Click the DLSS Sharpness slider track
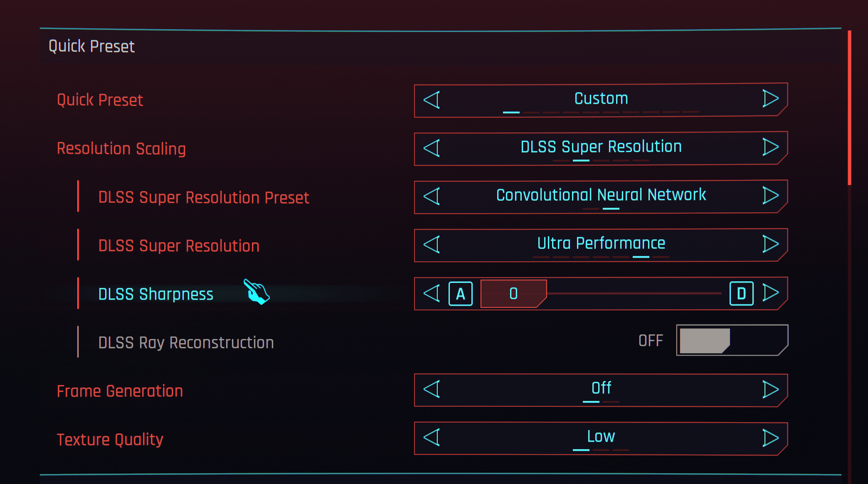This screenshot has width=868, height=484. pyautogui.click(x=634, y=293)
